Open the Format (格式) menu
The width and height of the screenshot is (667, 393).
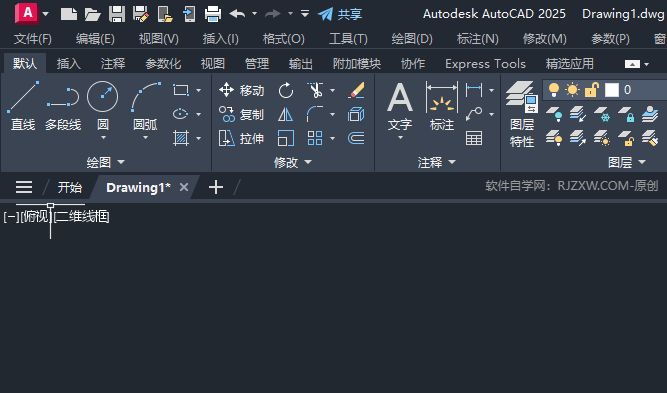[x=284, y=39]
